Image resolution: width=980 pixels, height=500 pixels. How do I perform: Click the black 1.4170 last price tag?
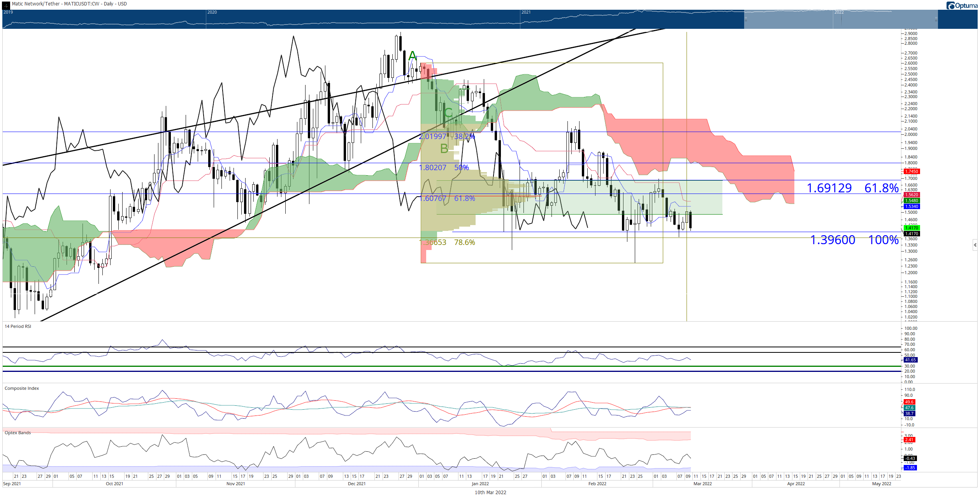912,234
